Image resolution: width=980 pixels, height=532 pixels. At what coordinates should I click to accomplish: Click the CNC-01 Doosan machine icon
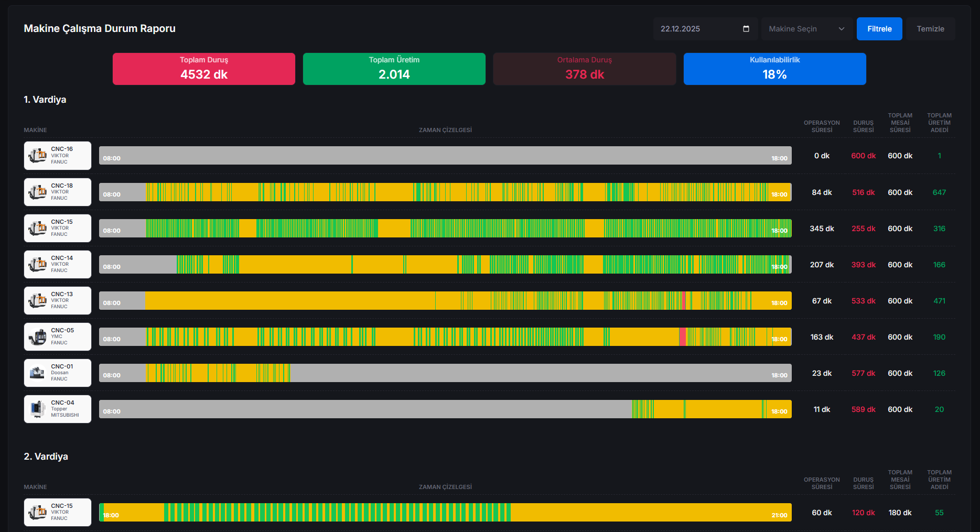click(x=38, y=373)
